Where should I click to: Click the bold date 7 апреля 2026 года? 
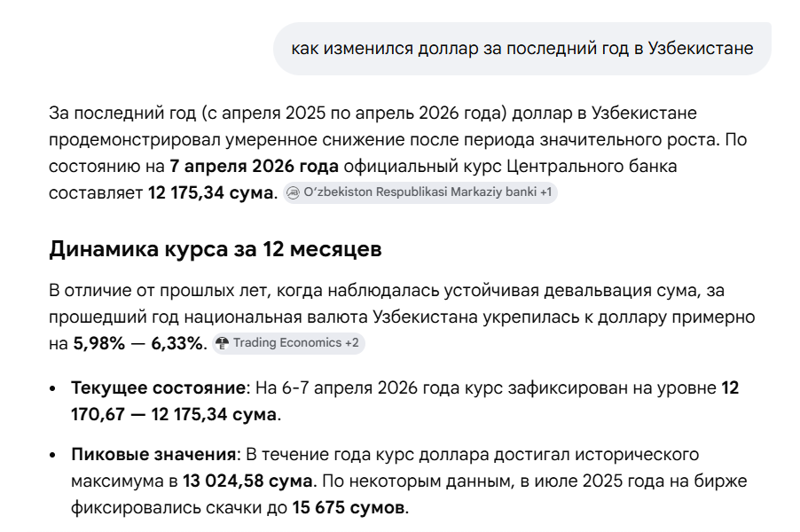[x=255, y=166]
